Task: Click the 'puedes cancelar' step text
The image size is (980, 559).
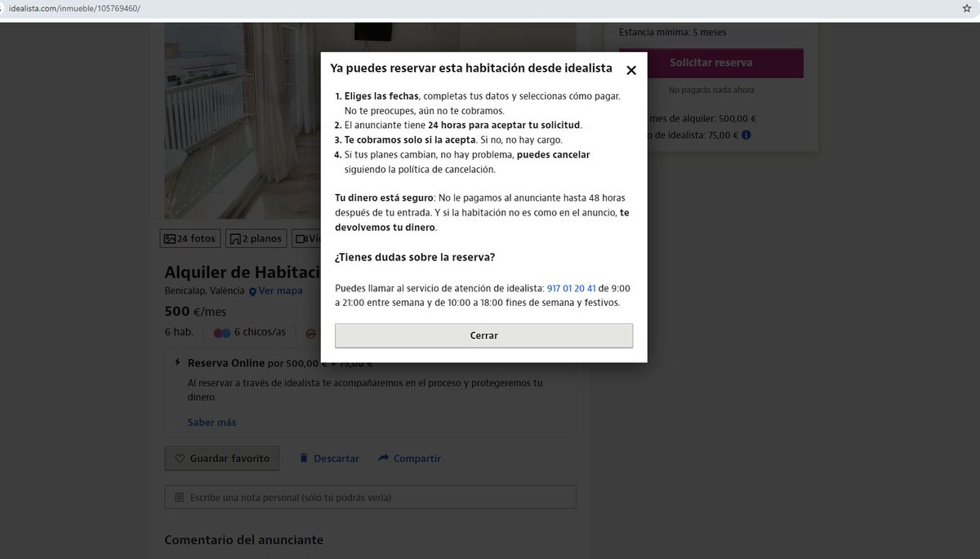Action: (x=554, y=155)
